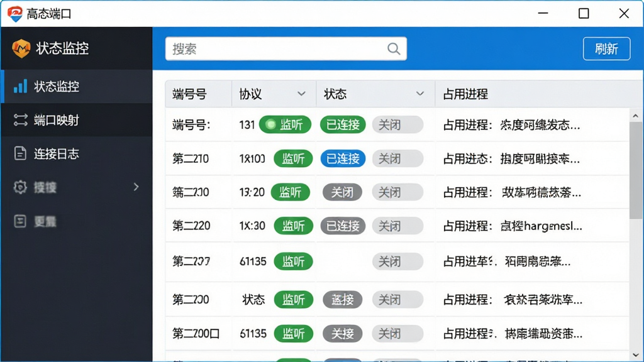Toggle 关闭 switch in row 第二200口
The height and width of the screenshot is (362, 644).
(397, 334)
